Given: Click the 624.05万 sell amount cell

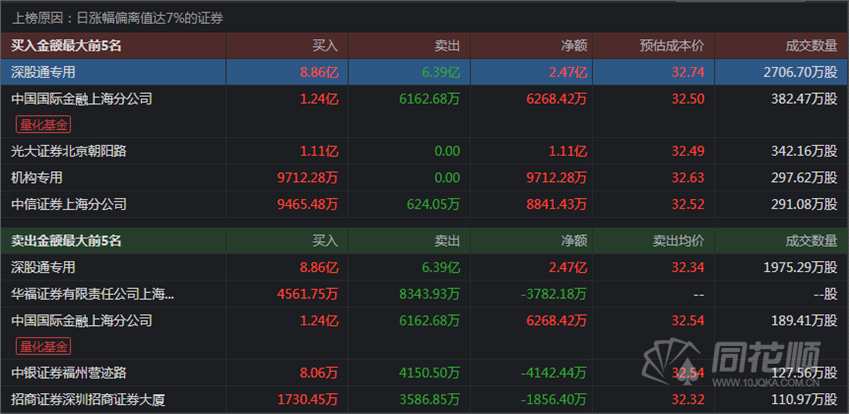Looking at the screenshot, I should click(433, 204).
